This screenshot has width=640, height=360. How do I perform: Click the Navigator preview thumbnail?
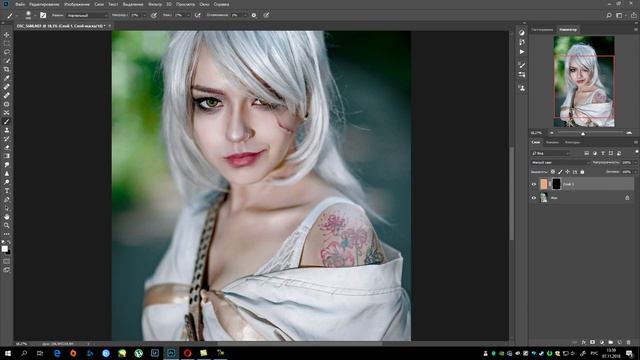pyautogui.click(x=584, y=81)
